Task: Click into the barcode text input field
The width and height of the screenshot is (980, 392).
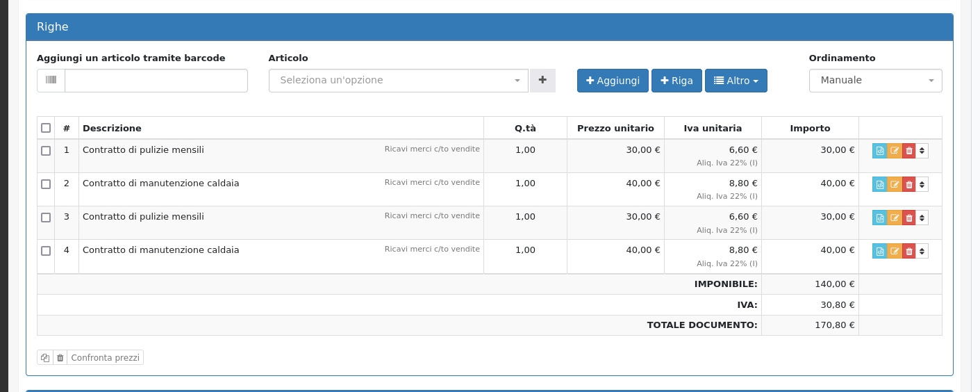Action: pyautogui.click(x=156, y=81)
